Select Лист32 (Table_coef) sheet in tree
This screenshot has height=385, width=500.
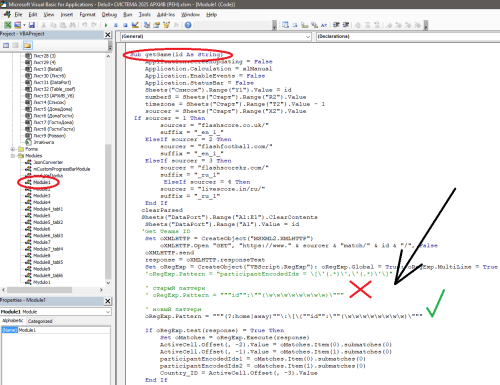[54, 89]
